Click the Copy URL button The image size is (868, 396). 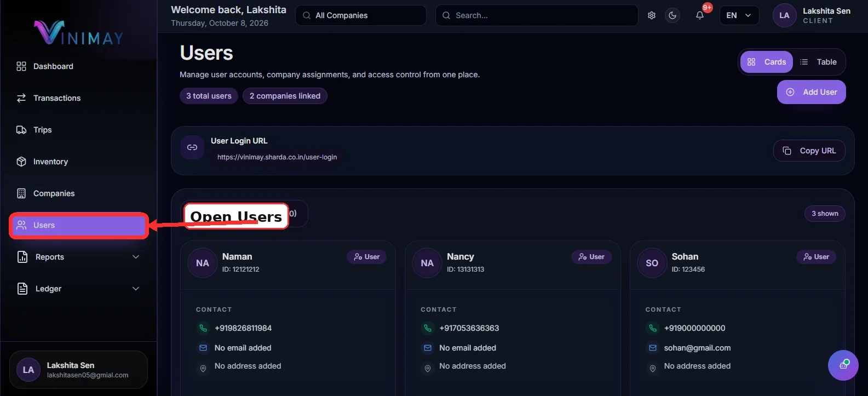point(809,151)
